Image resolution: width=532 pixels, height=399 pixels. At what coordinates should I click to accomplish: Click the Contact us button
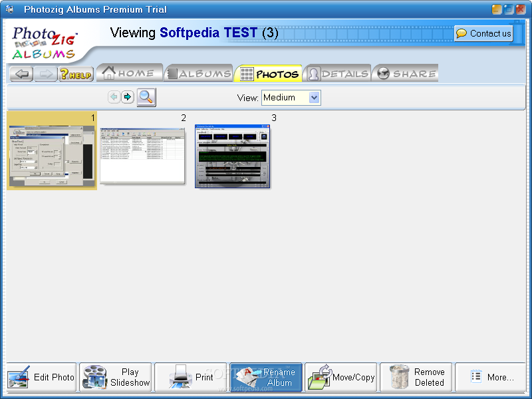click(483, 34)
